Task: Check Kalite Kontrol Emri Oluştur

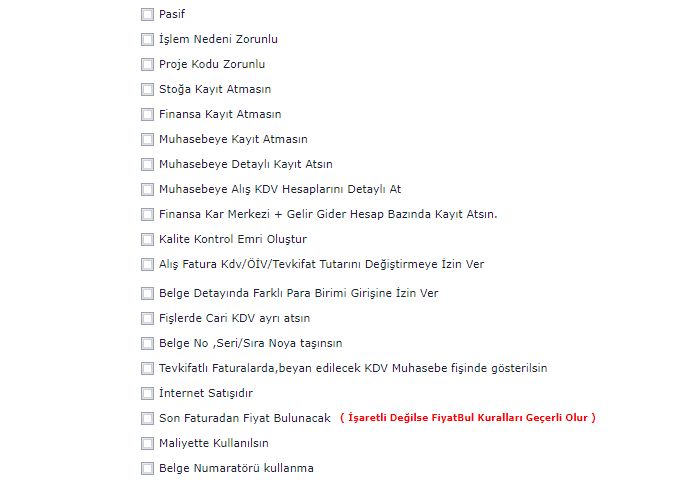Action: tap(148, 240)
